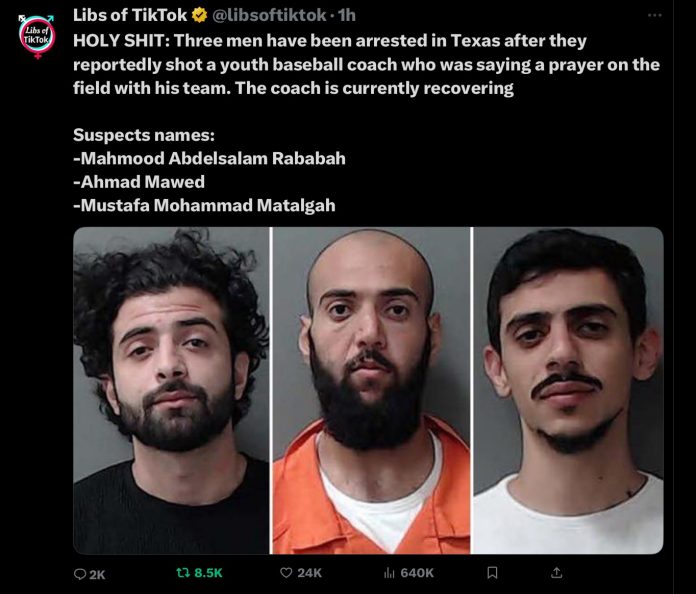
Task: Open the Libs of TikTok profile avatar
Action: (37, 36)
